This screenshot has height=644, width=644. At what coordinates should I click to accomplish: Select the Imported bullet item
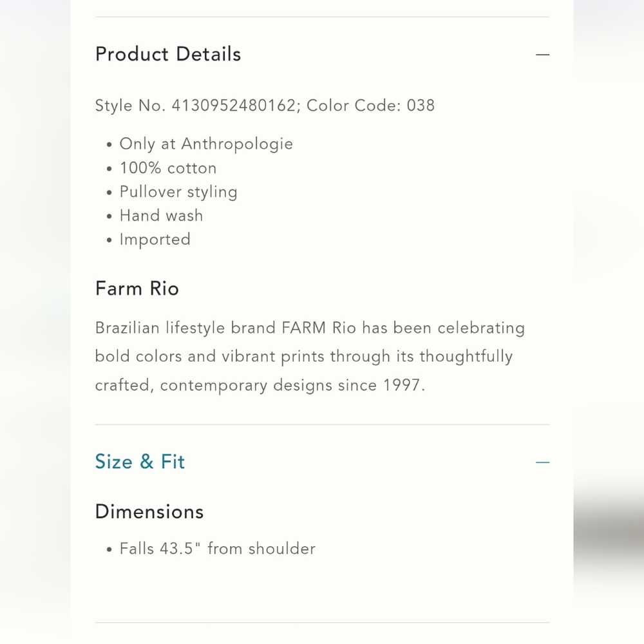(155, 240)
